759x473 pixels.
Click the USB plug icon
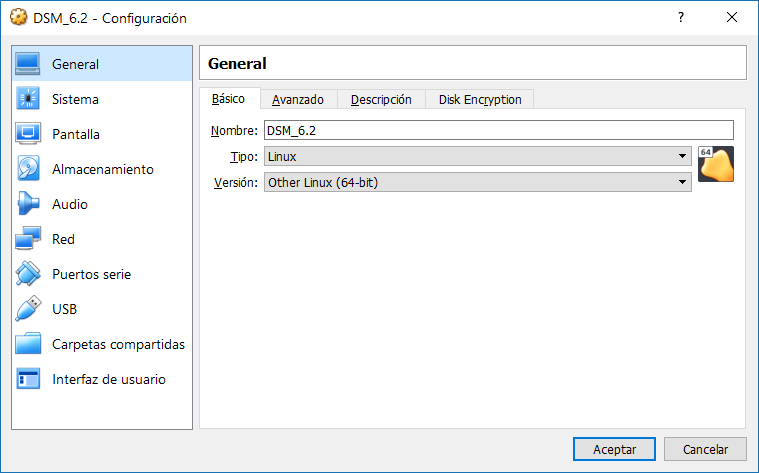(28, 309)
